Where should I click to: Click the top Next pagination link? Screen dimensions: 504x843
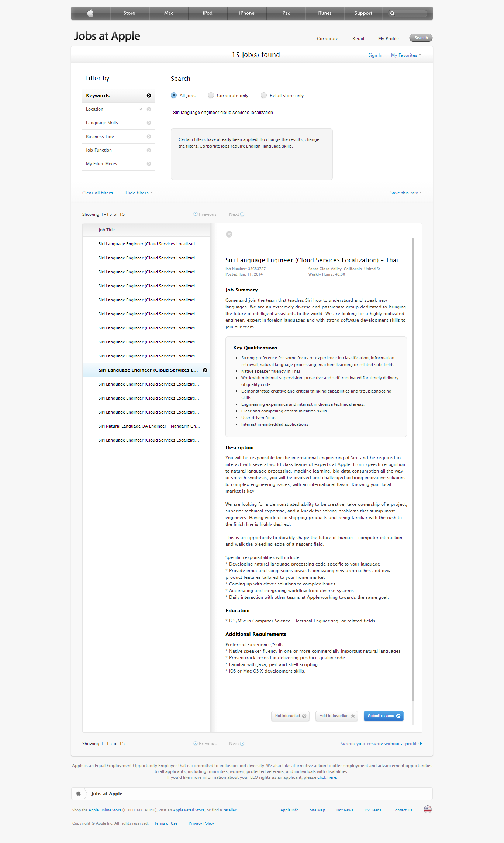(x=237, y=214)
